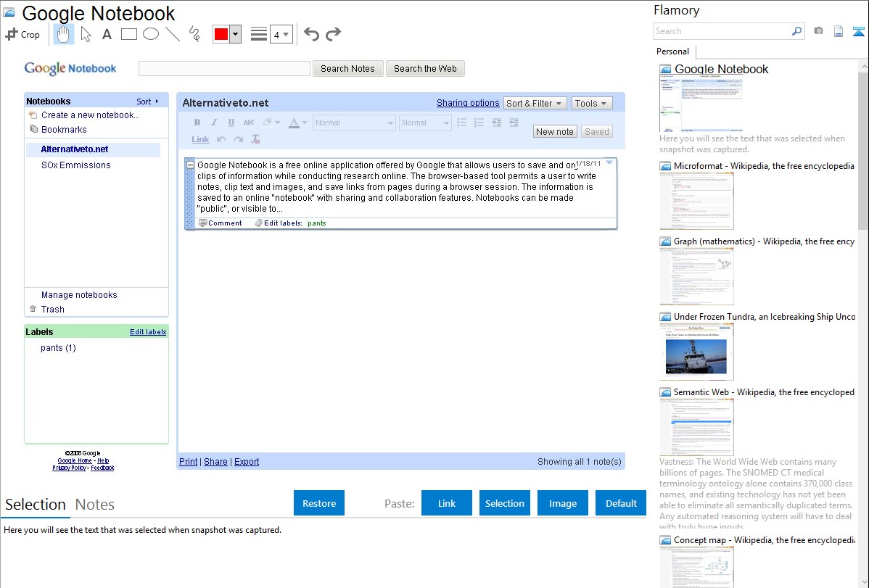869x588 pixels.
Task: Apply bold in the note editor
Action: [x=197, y=123]
